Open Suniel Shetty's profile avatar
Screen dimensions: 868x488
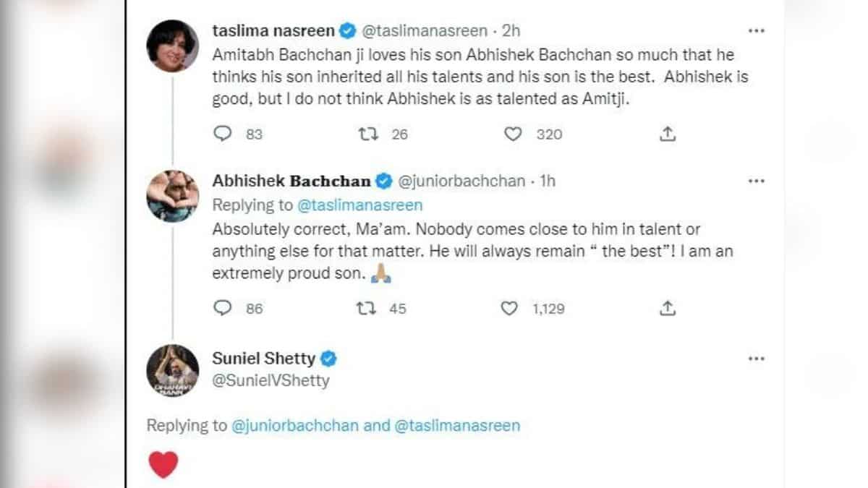[173, 371]
